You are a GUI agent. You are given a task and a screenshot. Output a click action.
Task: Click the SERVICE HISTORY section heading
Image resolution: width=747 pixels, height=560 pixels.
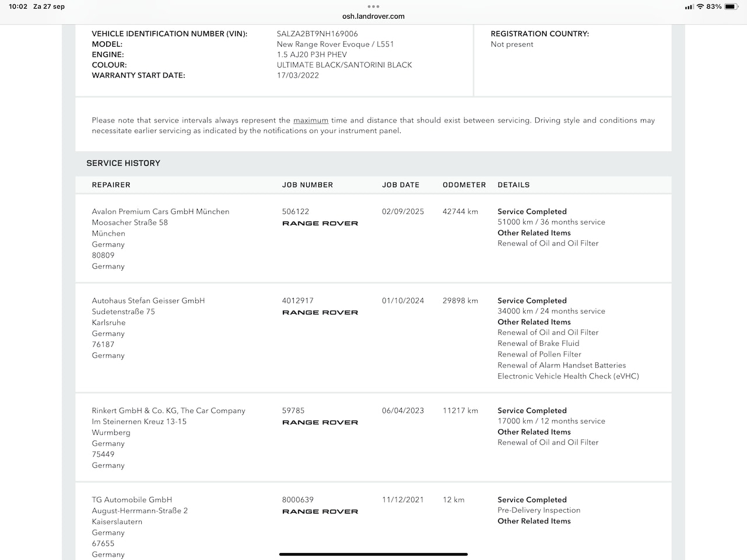pyautogui.click(x=123, y=163)
